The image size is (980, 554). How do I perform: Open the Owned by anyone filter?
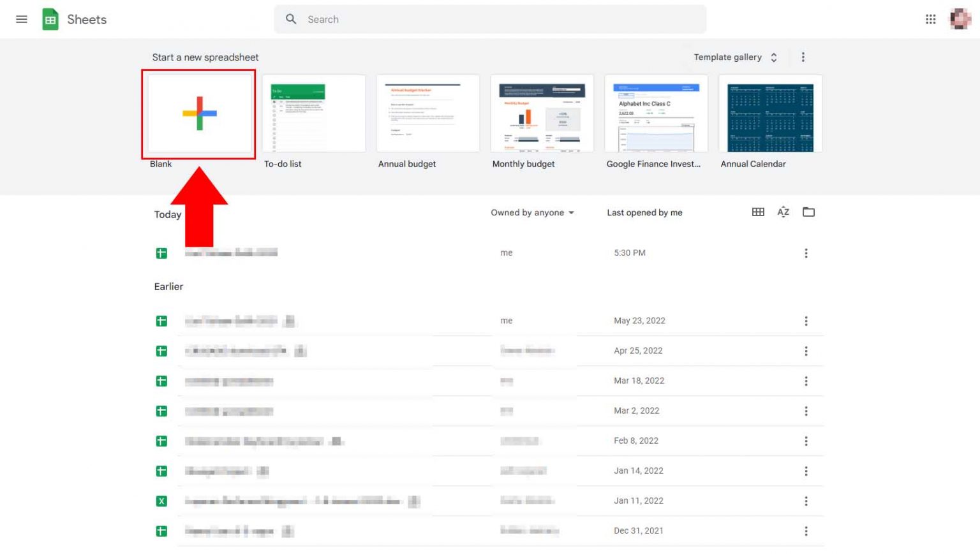[x=532, y=212]
